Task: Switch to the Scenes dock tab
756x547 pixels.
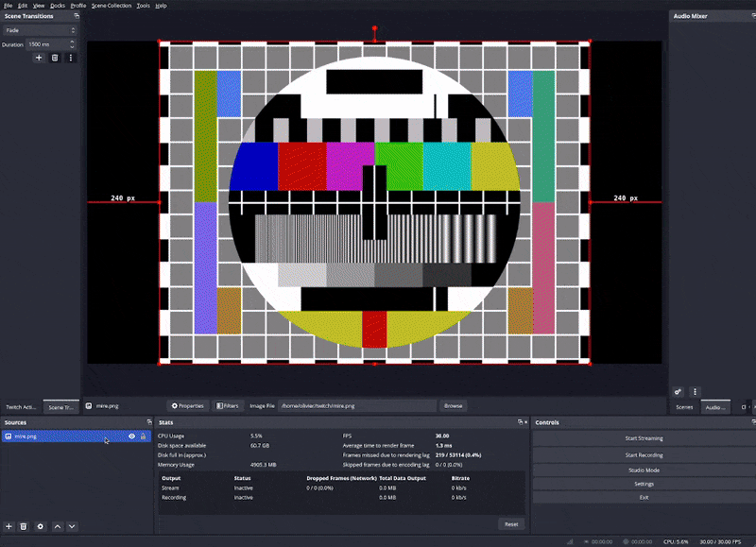Action: (685, 407)
